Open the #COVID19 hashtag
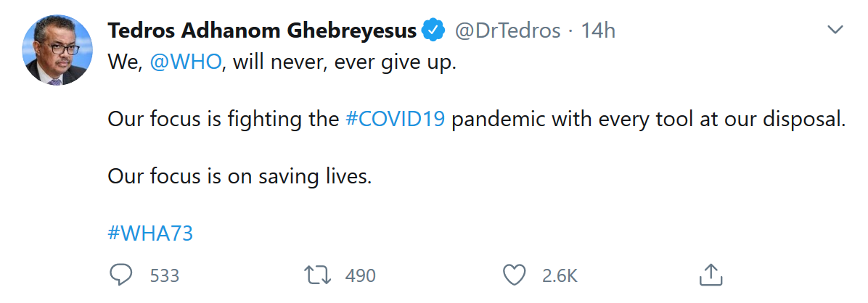 click(395, 119)
